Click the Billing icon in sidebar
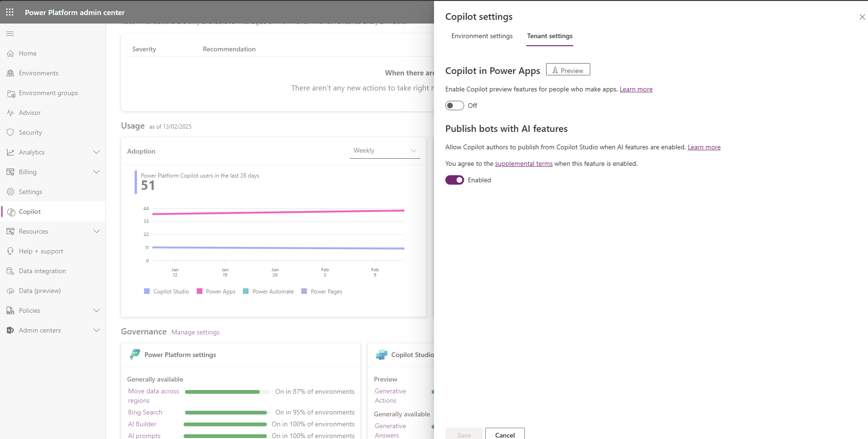The image size is (868, 439). pyautogui.click(x=10, y=172)
